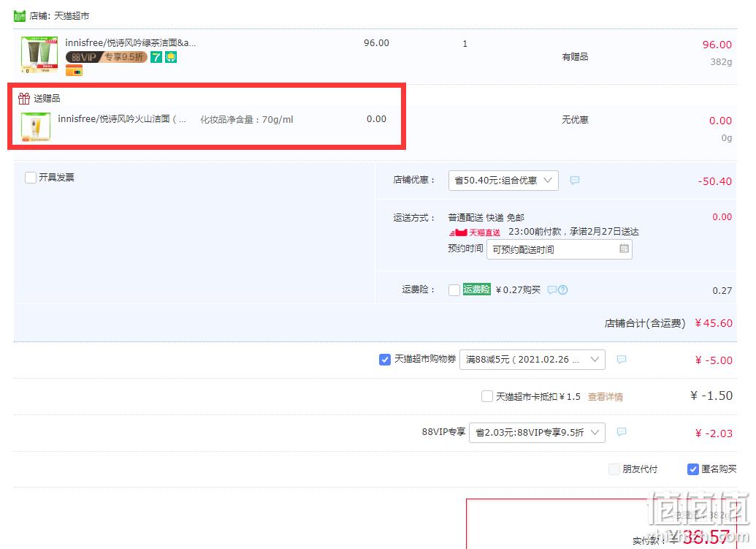Click the innisfree 绿茶洁面 product title
The width and height of the screenshot is (756, 549).
pyautogui.click(x=131, y=43)
